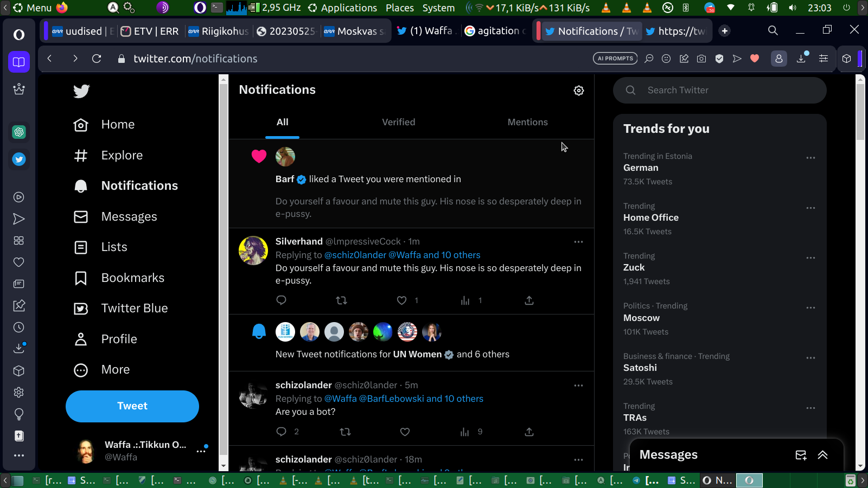Open more options for TRAs trend
Screen dimensions: 868x488
coord(810,408)
